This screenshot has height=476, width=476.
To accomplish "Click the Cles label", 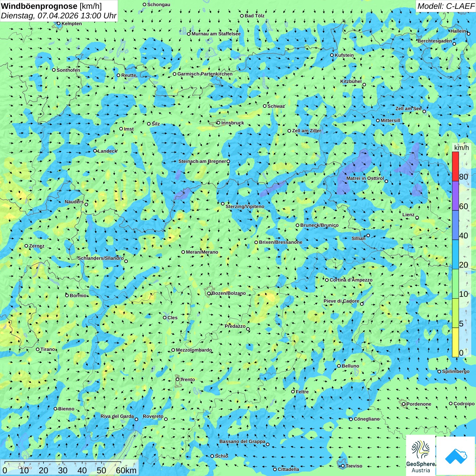I will [173, 318].
